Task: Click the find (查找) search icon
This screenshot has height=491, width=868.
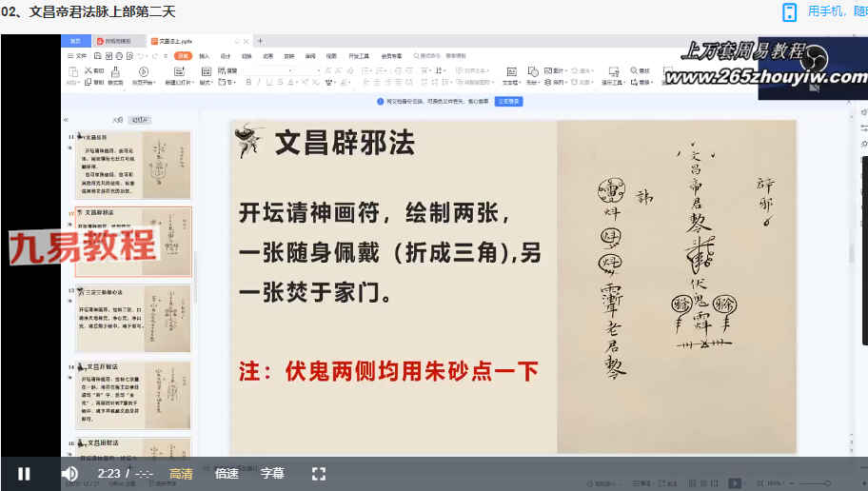Action: click(x=634, y=70)
